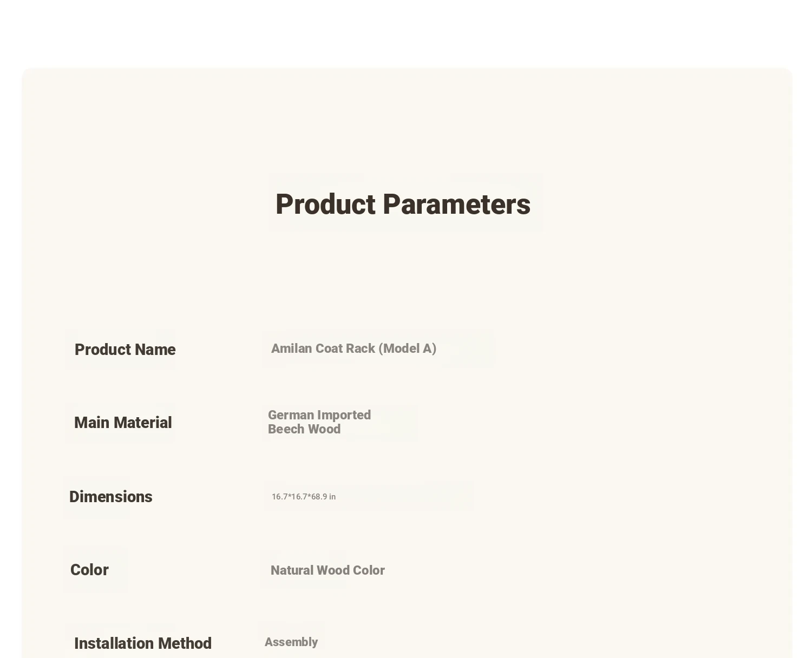Click the "16.7*16.7*68.9 in" dimensions value
The width and height of the screenshot is (812, 658).
point(304,497)
